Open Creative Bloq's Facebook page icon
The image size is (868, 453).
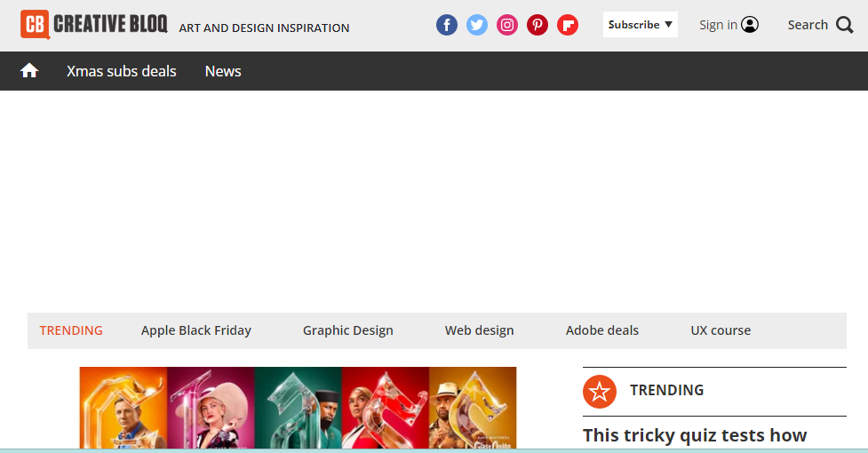click(x=447, y=25)
